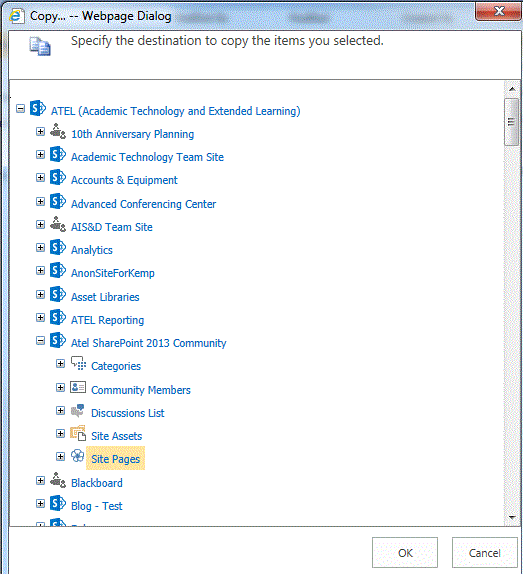Pick Asset Libraries as destination
Image resolution: width=523 pixels, height=574 pixels.
[x=105, y=297]
